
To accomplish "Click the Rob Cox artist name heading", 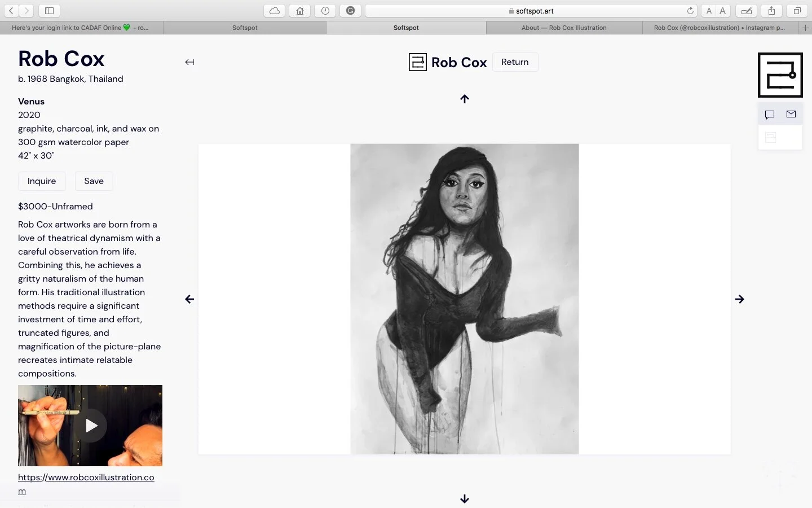I will coord(61,59).
